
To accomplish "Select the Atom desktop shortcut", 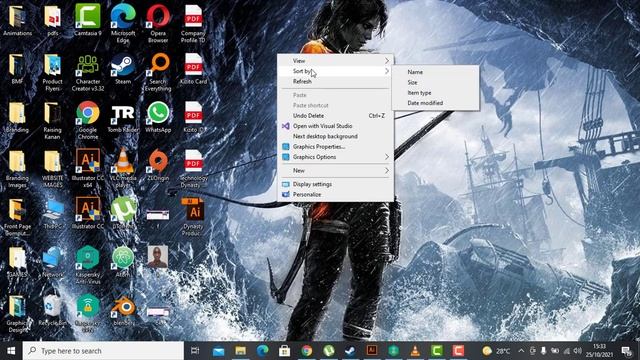I will [x=123, y=261].
